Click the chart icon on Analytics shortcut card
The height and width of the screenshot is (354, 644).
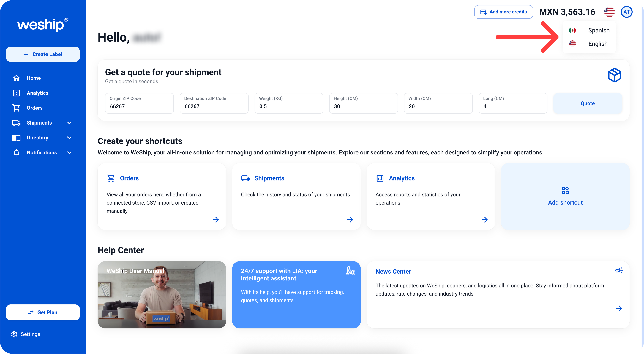[x=380, y=178]
